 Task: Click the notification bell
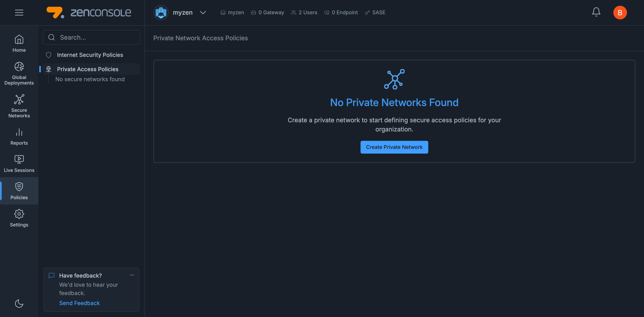(596, 12)
